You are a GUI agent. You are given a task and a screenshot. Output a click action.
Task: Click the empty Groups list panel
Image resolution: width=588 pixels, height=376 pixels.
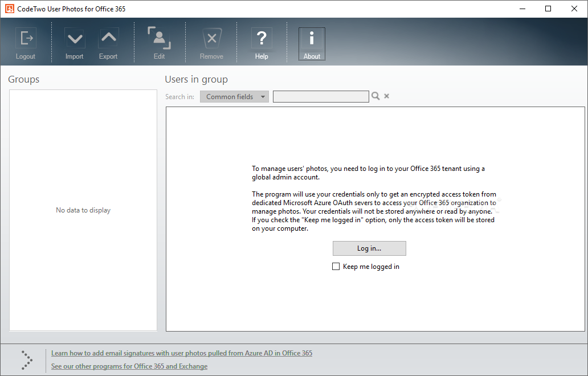click(83, 210)
